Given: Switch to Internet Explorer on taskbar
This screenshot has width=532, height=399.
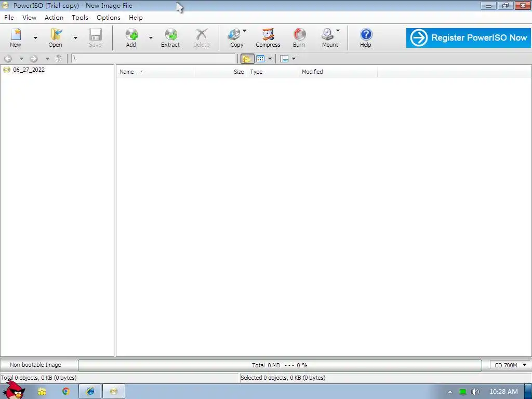Looking at the screenshot, I should tap(90, 392).
